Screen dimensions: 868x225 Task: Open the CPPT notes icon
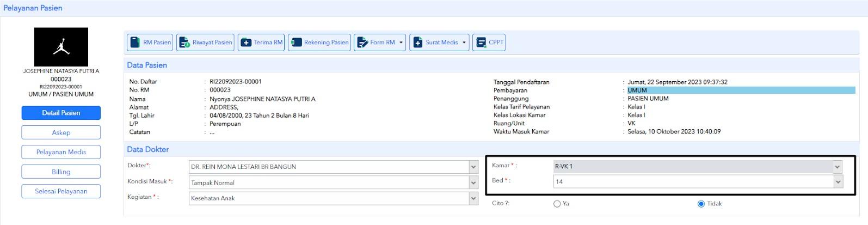481,42
